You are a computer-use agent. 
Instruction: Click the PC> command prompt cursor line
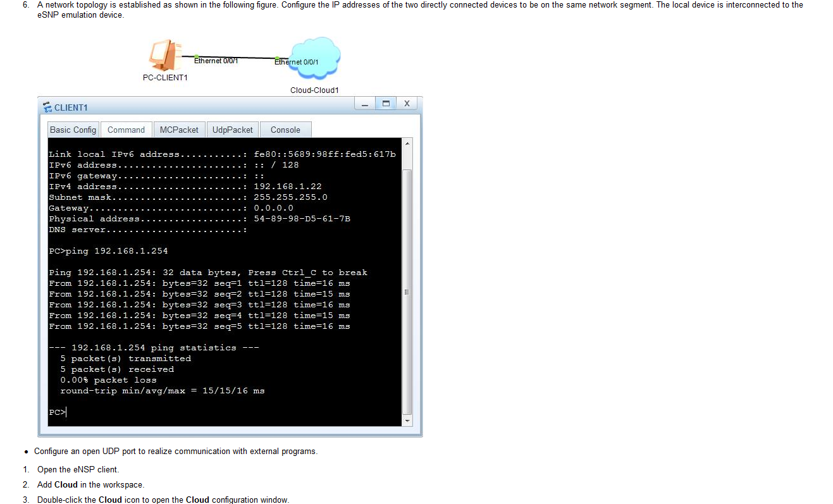tap(58, 412)
